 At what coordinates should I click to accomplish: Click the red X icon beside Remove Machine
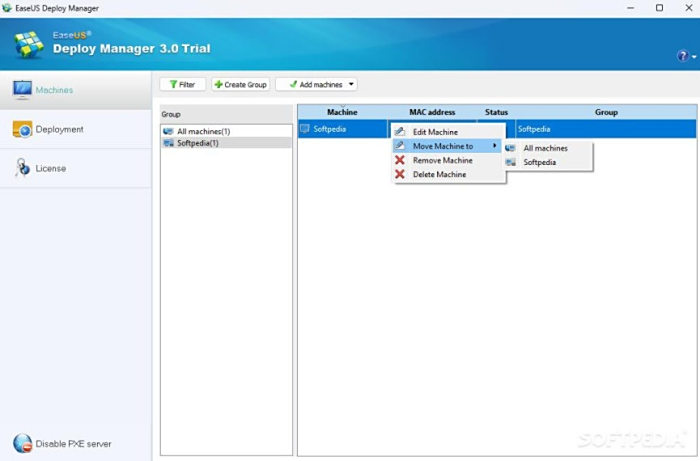pos(400,160)
